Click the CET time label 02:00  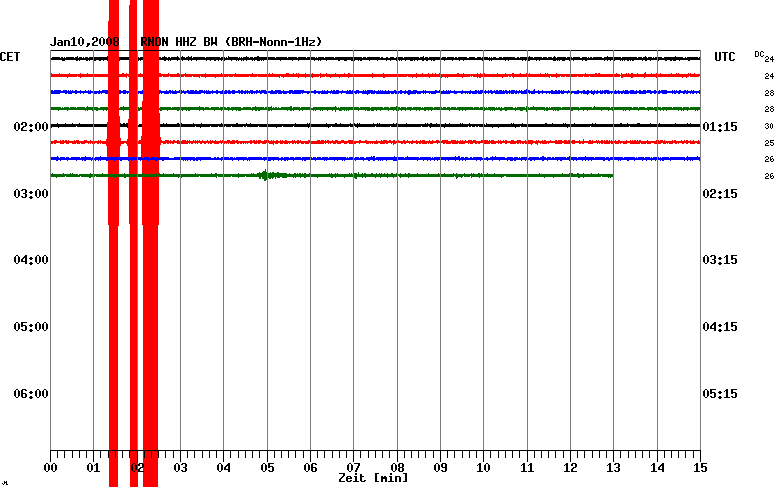[x=31, y=127]
